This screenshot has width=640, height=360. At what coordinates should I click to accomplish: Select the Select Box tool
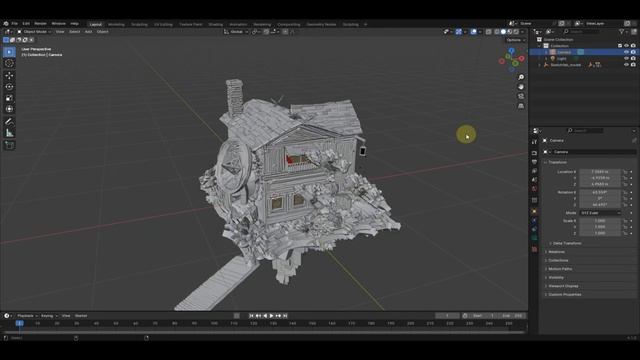(x=9, y=52)
